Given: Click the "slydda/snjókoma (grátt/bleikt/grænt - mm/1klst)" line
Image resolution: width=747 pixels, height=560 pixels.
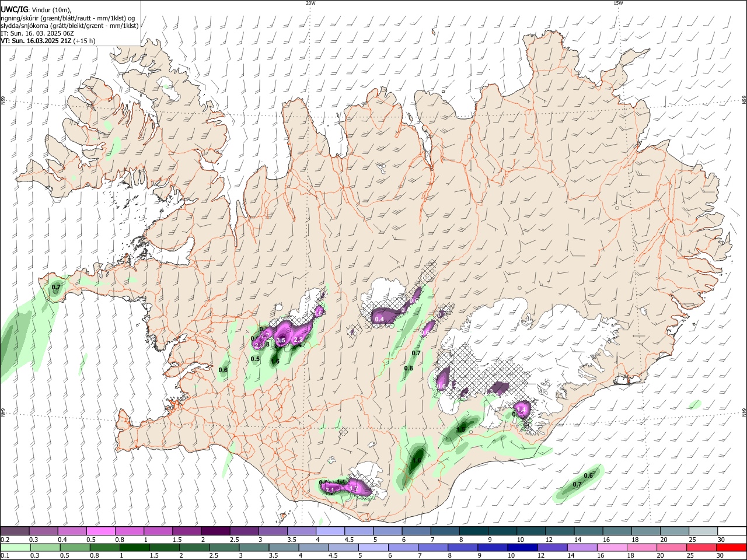Looking at the screenshot, I should [69, 26].
